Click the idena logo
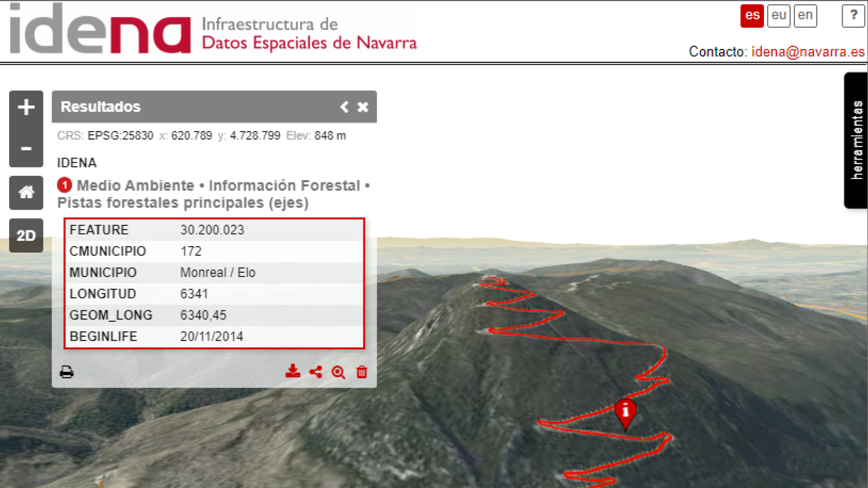Image resolution: width=868 pixels, height=488 pixels. click(x=100, y=29)
